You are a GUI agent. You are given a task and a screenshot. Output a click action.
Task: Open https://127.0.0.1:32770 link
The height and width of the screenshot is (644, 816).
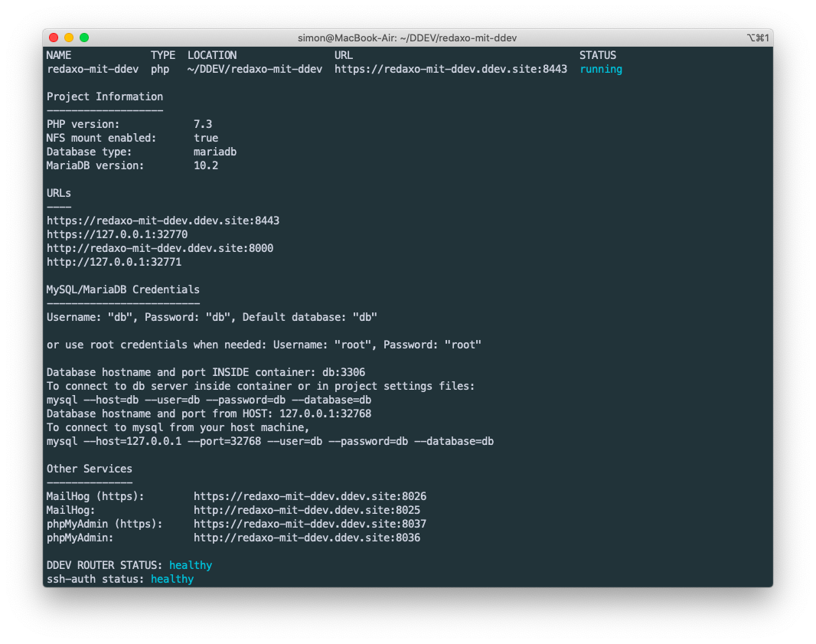pos(117,234)
